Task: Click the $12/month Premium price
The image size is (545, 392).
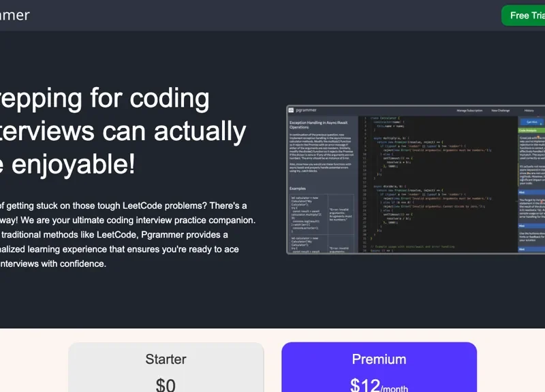Action: coord(379,385)
